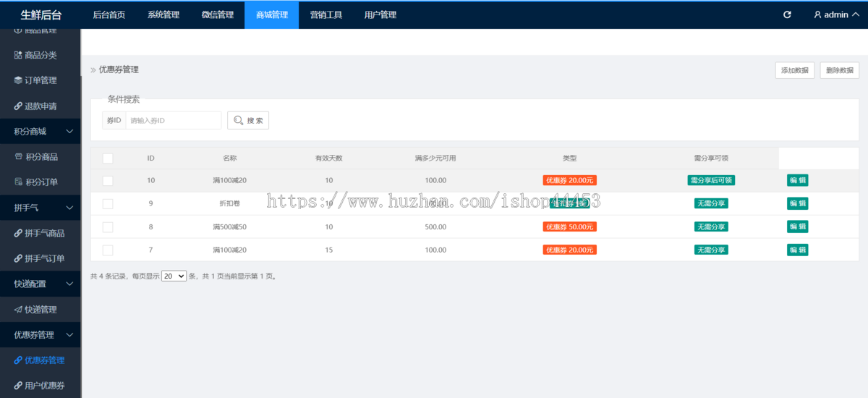
Task: Check the row with ID 8
Action: click(108, 227)
